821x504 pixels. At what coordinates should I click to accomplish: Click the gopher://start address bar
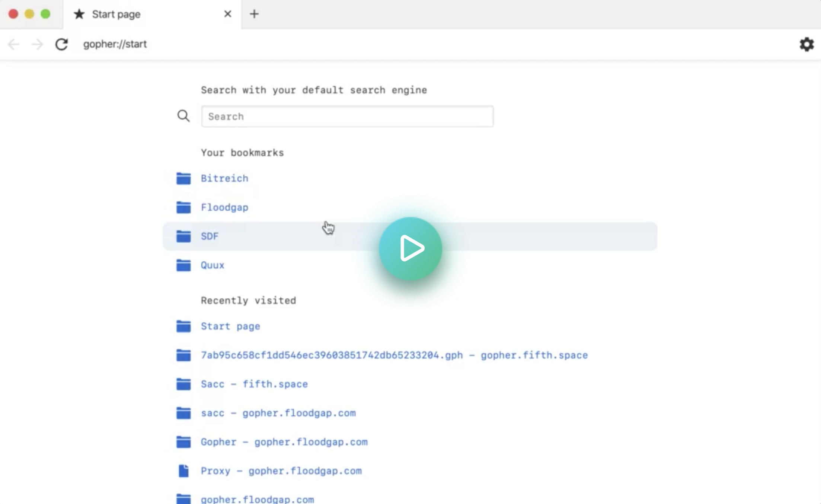pos(115,44)
